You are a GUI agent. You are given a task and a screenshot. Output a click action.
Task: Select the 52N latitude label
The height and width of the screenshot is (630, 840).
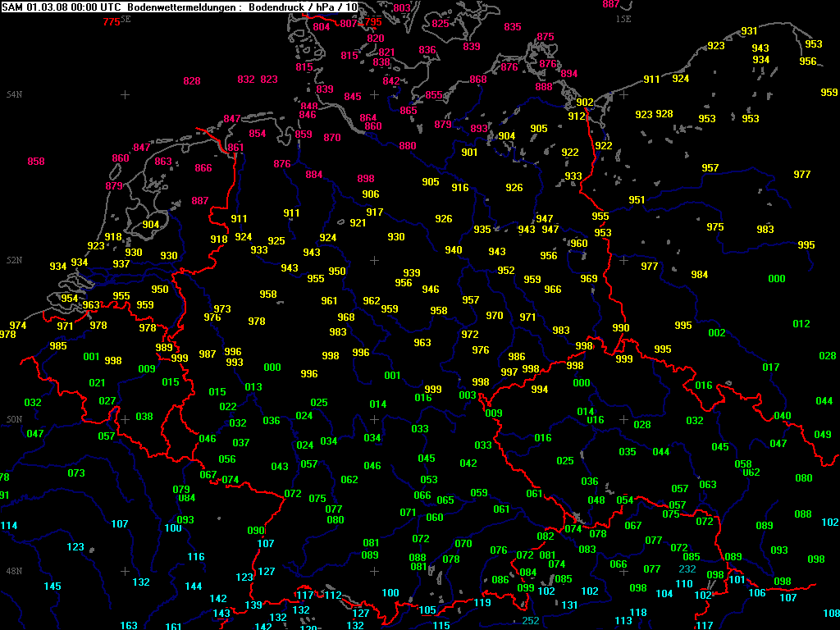click(14, 260)
